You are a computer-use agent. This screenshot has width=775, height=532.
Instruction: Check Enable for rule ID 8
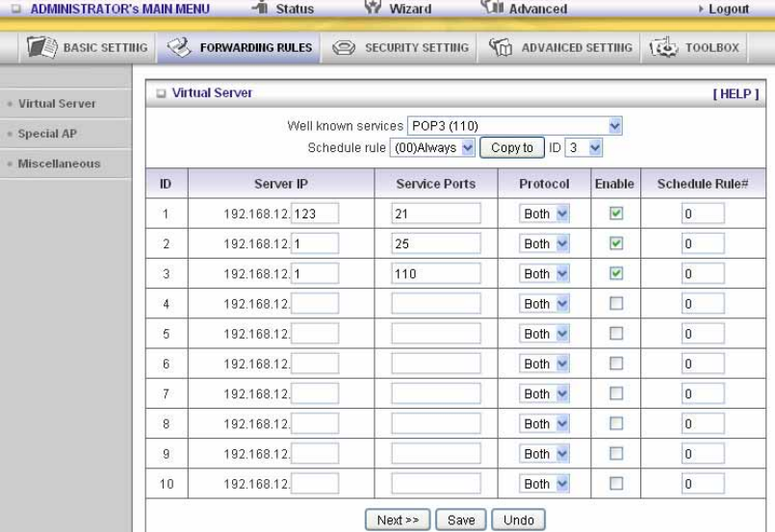(616, 423)
